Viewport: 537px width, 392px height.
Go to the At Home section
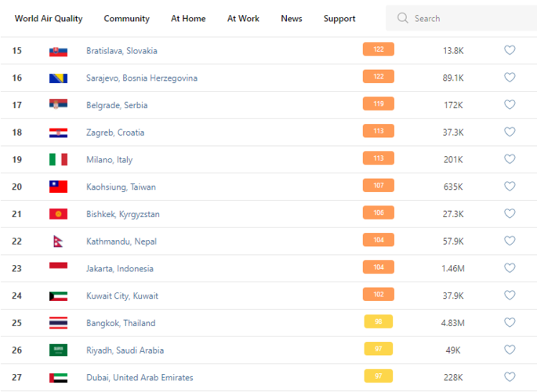click(x=188, y=19)
